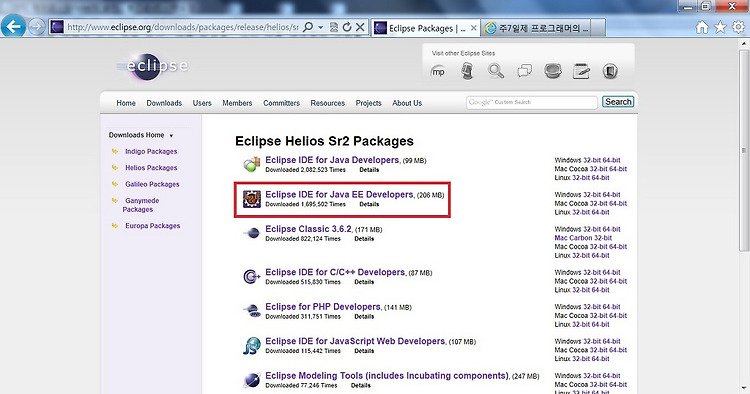Select Windows 64-bit for Java EE Developers
Image resolution: width=750 pixels, height=394 pixels.
click(611, 195)
